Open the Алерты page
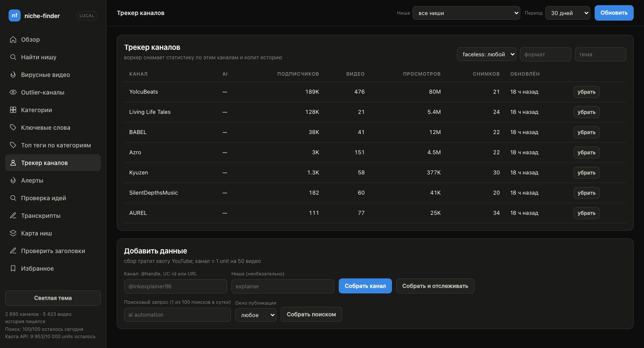This screenshot has height=348, width=644. [53, 180]
